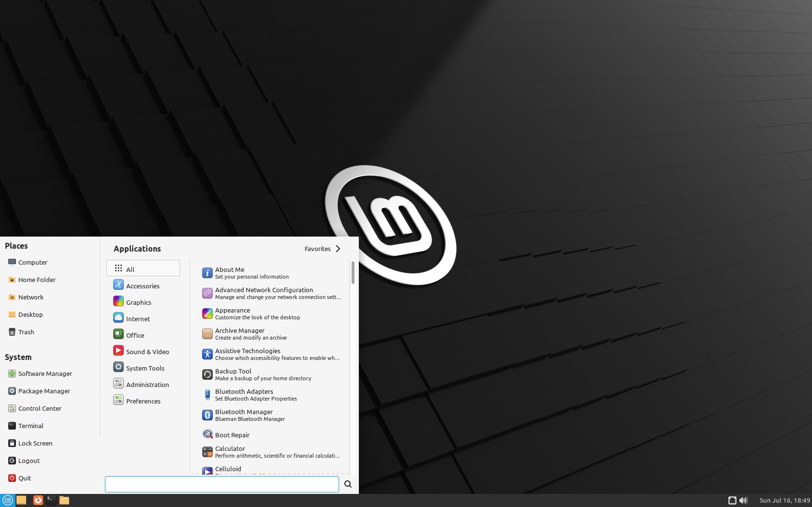Switch to the Graphics category
The image size is (812, 507).
coord(143,302)
